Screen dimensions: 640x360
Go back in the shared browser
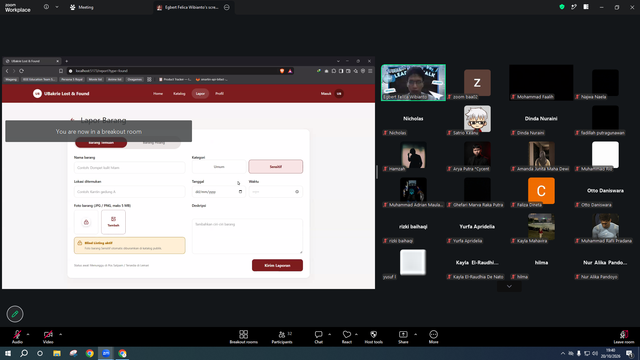(7, 71)
